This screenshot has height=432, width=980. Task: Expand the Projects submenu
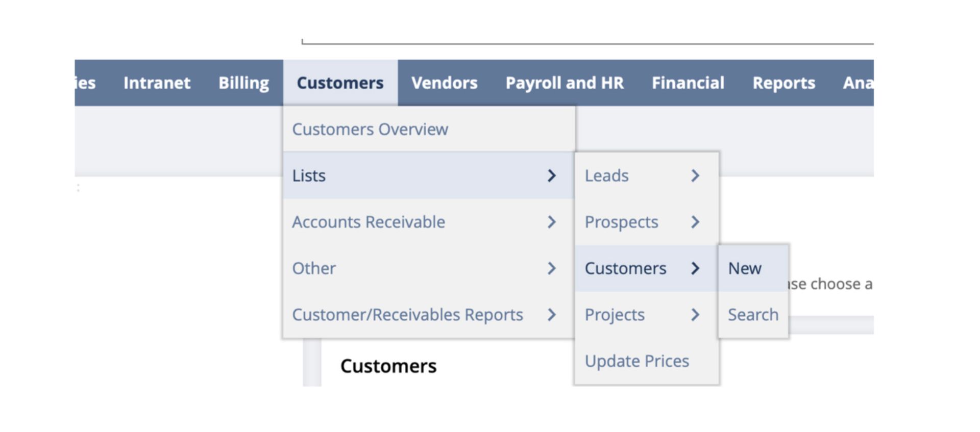click(x=696, y=315)
